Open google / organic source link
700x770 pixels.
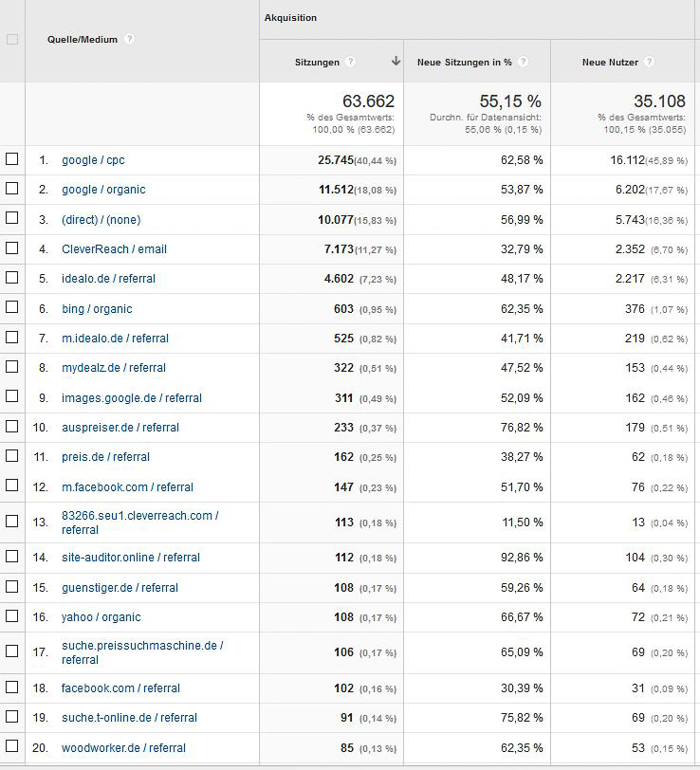click(103, 190)
